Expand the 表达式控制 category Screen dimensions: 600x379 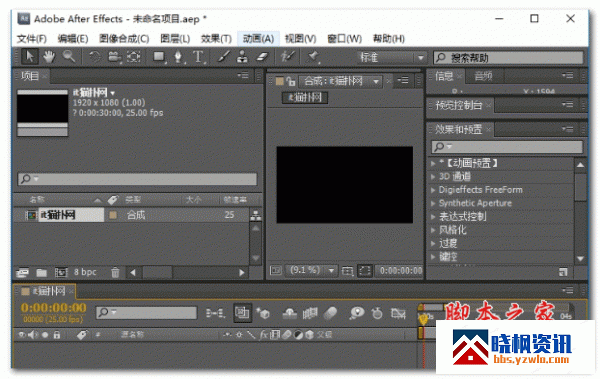pyautogui.click(x=433, y=217)
